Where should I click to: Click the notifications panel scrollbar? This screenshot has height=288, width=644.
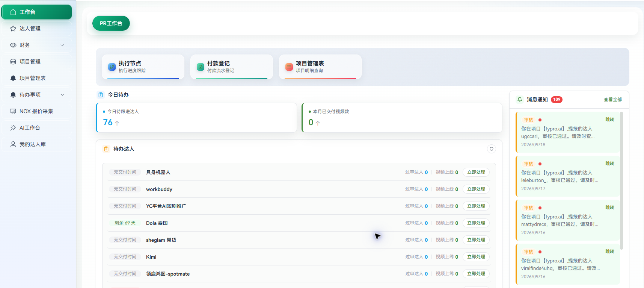(621, 180)
